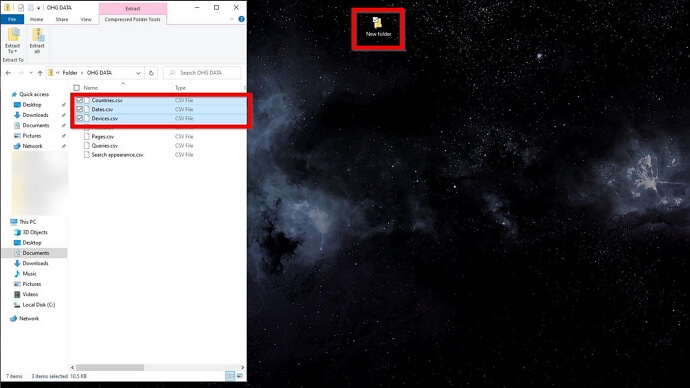Click the file icon beside Search appearance.csv
The height and width of the screenshot is (388, 690).
tap(87, 155)
